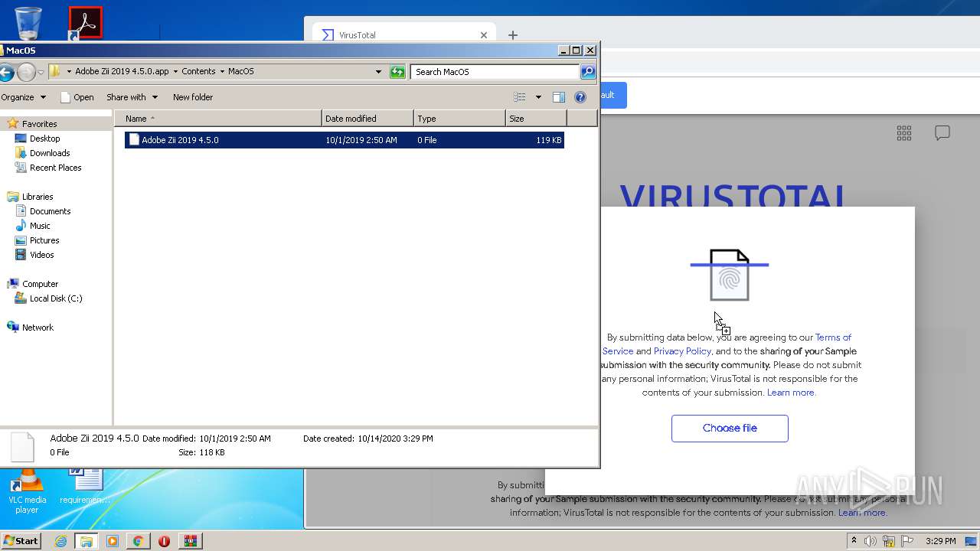Sort files by the Name column
Screen dimensions: 980x551
(x=218, y=119)
